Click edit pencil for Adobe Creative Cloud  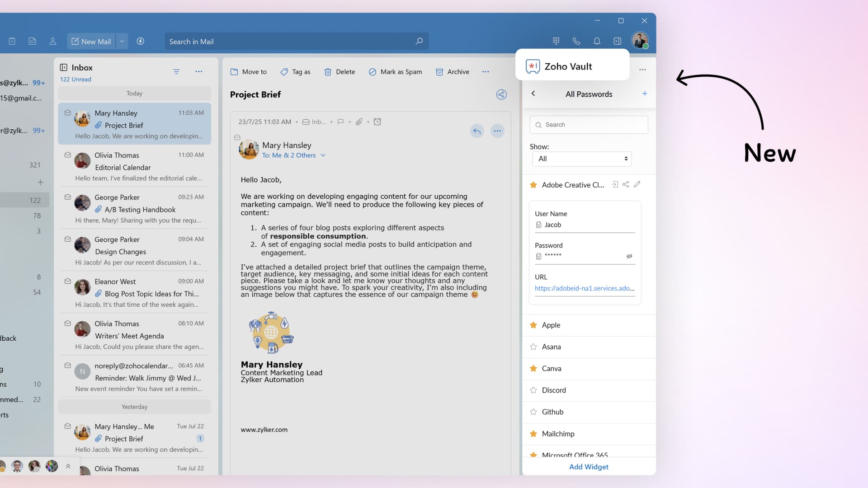(637, 184)
